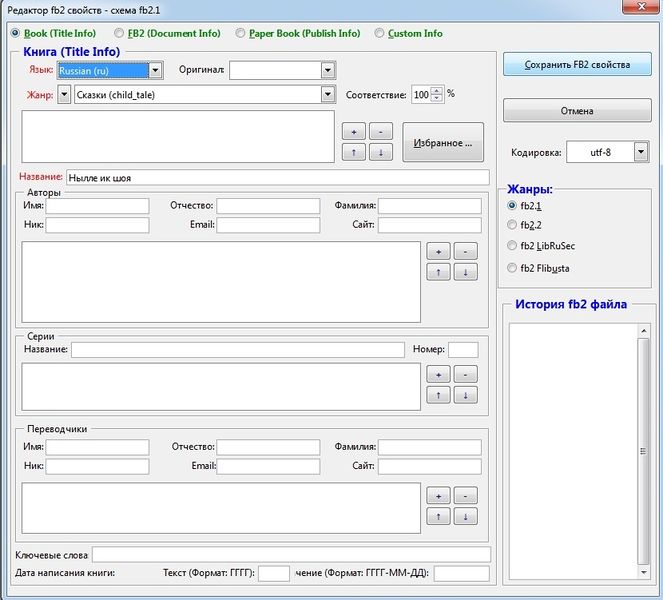Move translator down in Переводчики list

pos(466,516)
